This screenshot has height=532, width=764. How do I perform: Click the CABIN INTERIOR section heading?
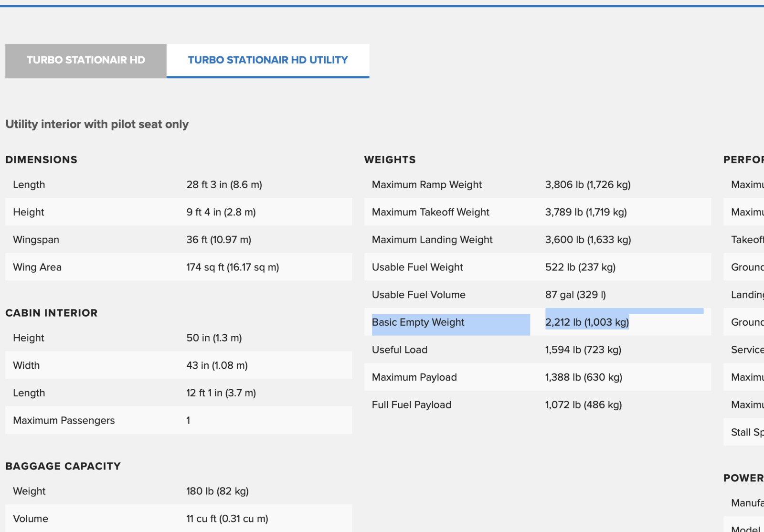(51, 313)
